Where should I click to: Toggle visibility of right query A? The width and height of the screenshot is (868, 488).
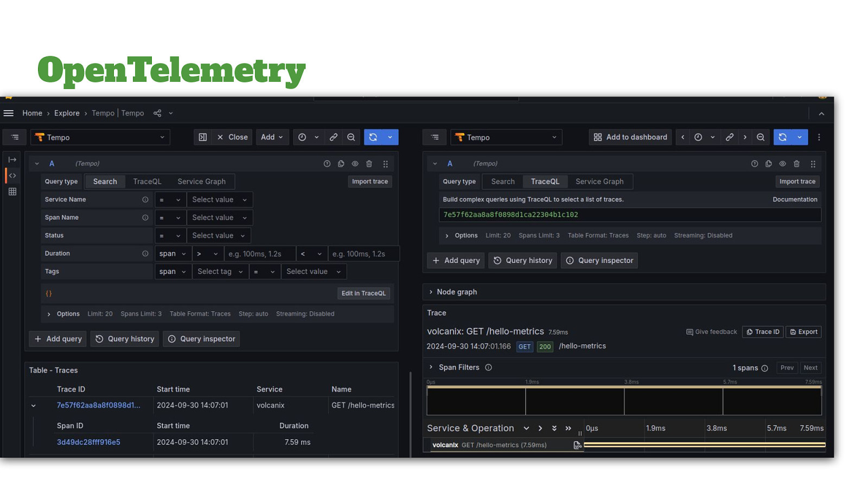click(783, 164)
